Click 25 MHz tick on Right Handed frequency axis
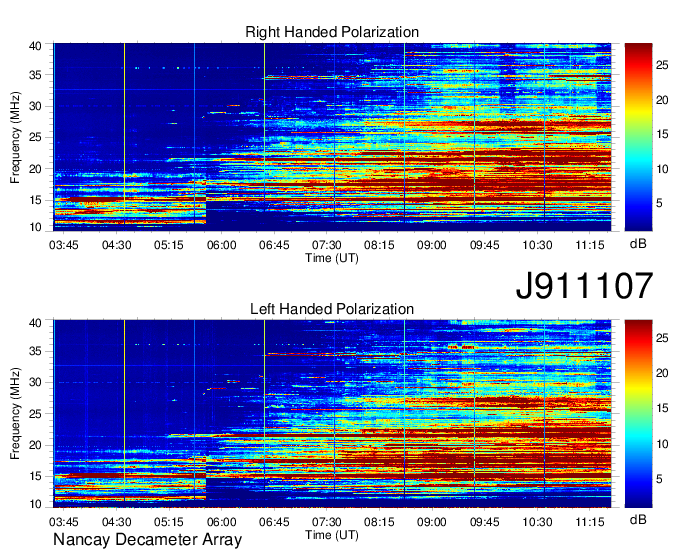 (x=35, y=137)
